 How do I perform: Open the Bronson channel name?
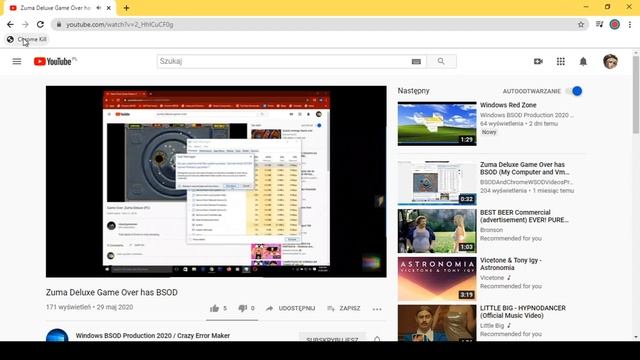491,230
